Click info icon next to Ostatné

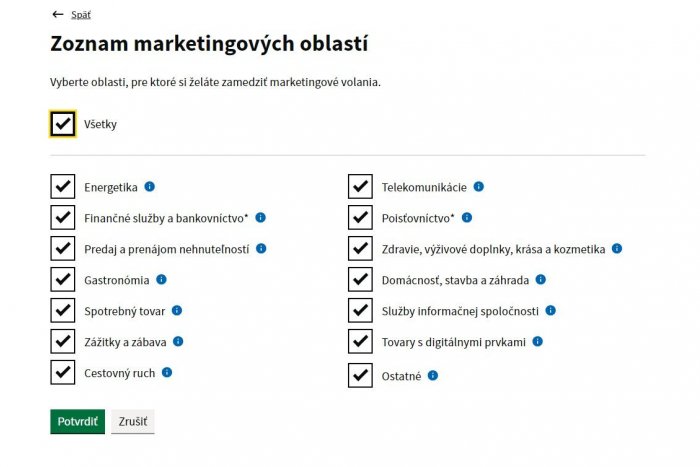point(433,376)
